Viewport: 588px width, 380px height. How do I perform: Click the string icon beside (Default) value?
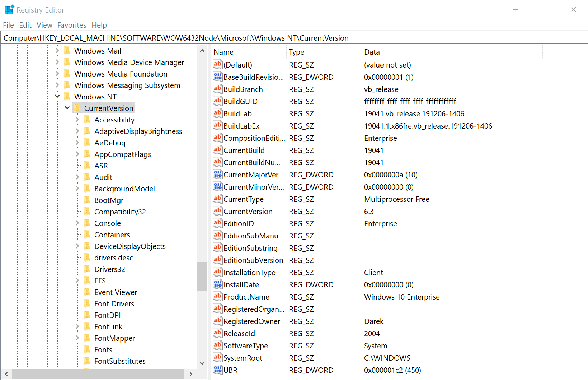[217, 64]
